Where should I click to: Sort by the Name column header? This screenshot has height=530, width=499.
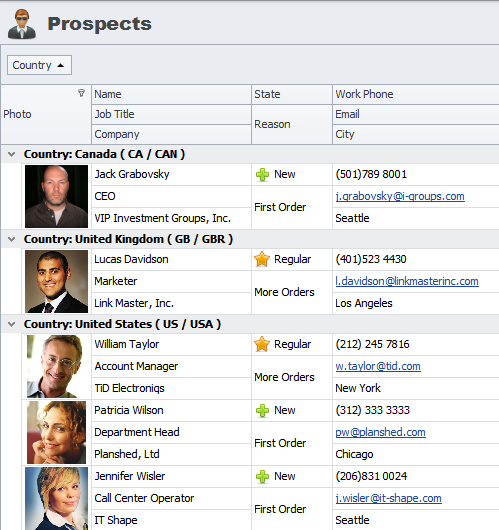(x=171, y=94)
